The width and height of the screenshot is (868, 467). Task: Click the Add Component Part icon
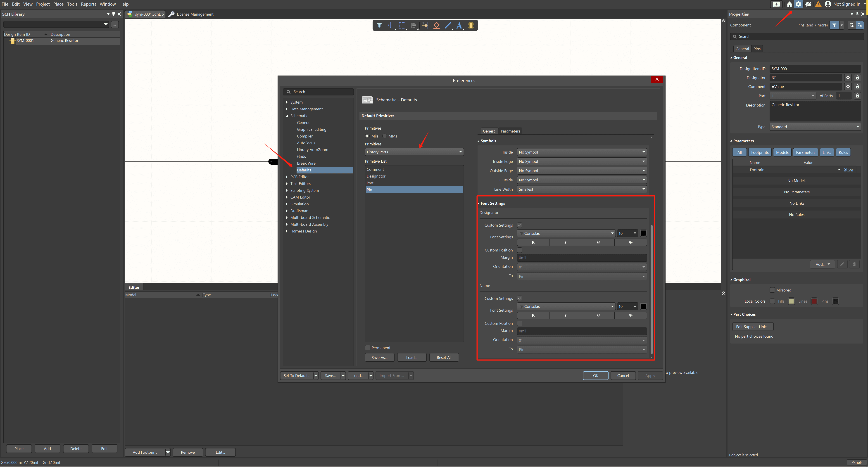471,25
